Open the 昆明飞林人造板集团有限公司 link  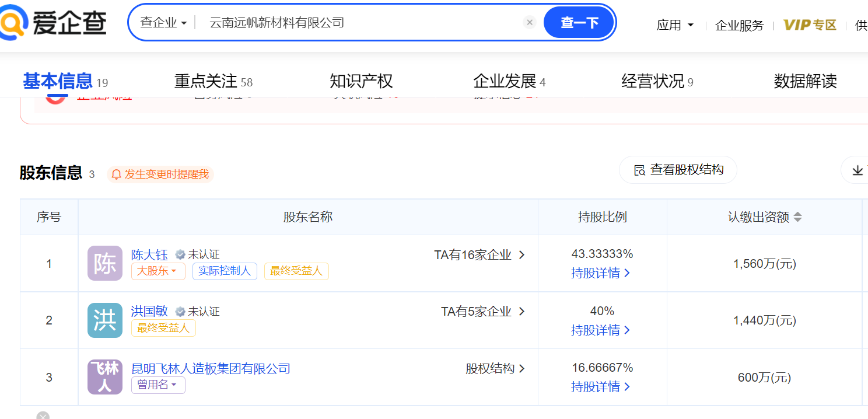coord(211,369)
